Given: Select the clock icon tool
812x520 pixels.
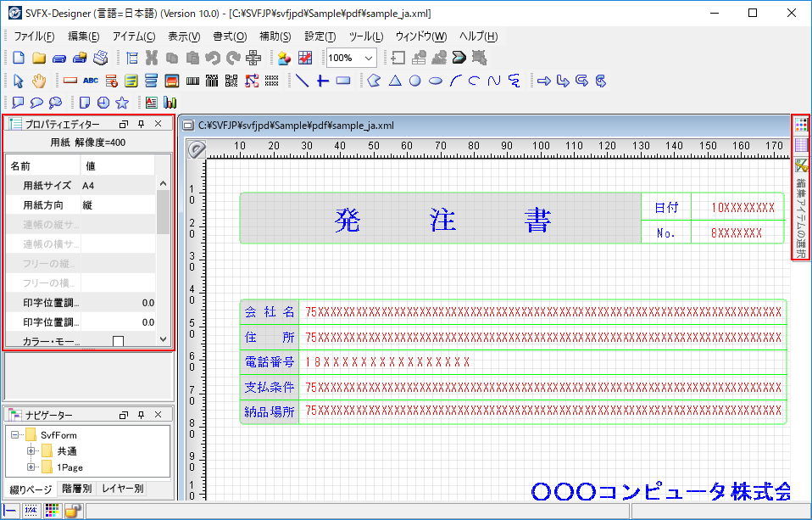Looking at the screenshot, I should 103,103.
